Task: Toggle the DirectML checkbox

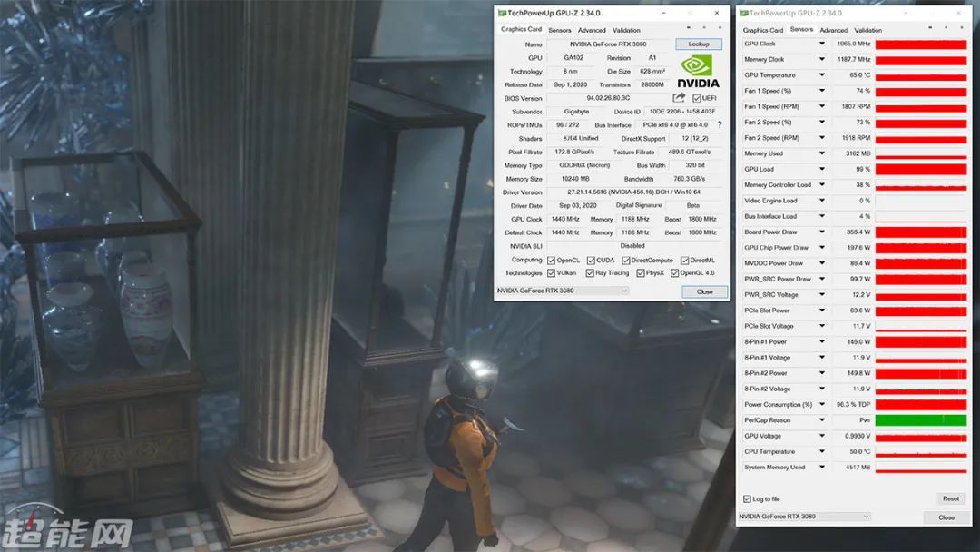Action: (x=684, y=260)
